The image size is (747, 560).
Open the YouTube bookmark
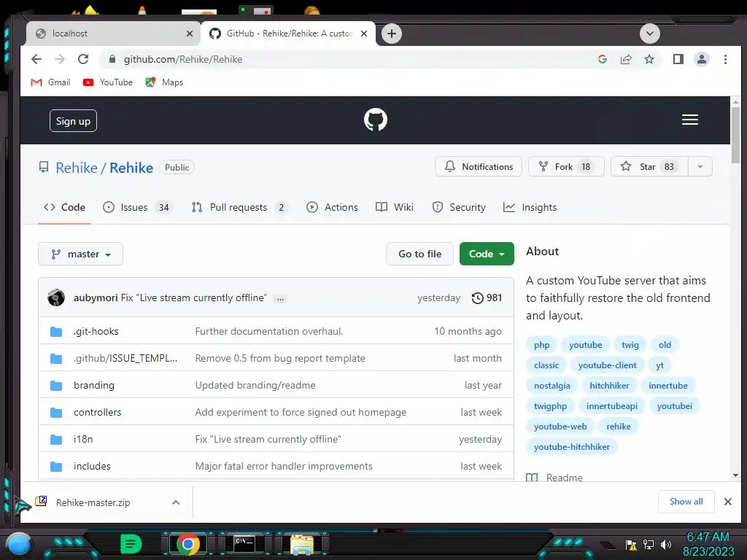click(x=108, y=82)
